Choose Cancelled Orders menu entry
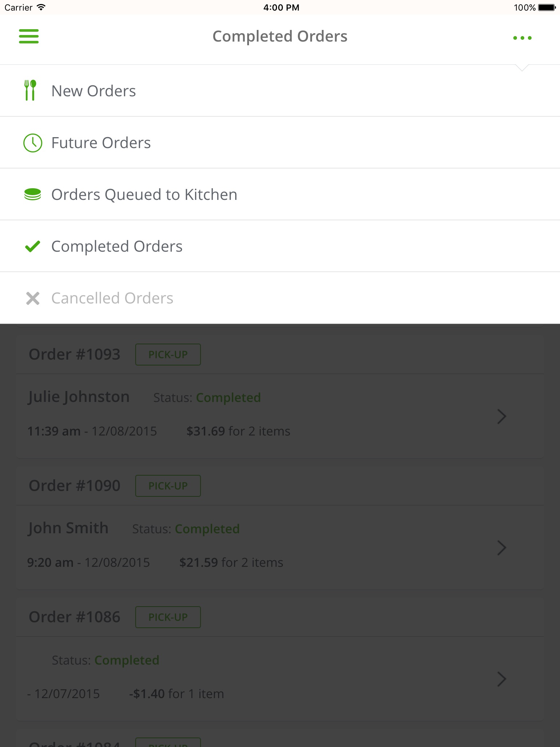Viewport: 560px width, 747px height. point(112,298)
